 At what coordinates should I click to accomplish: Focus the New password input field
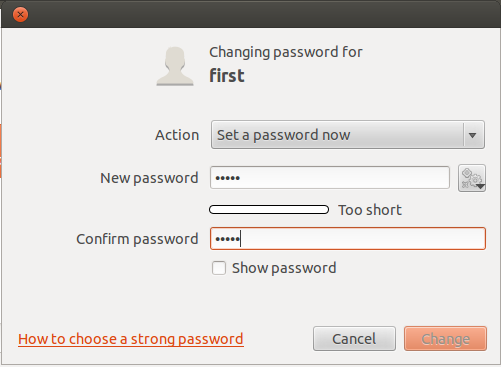click(330, 178)
